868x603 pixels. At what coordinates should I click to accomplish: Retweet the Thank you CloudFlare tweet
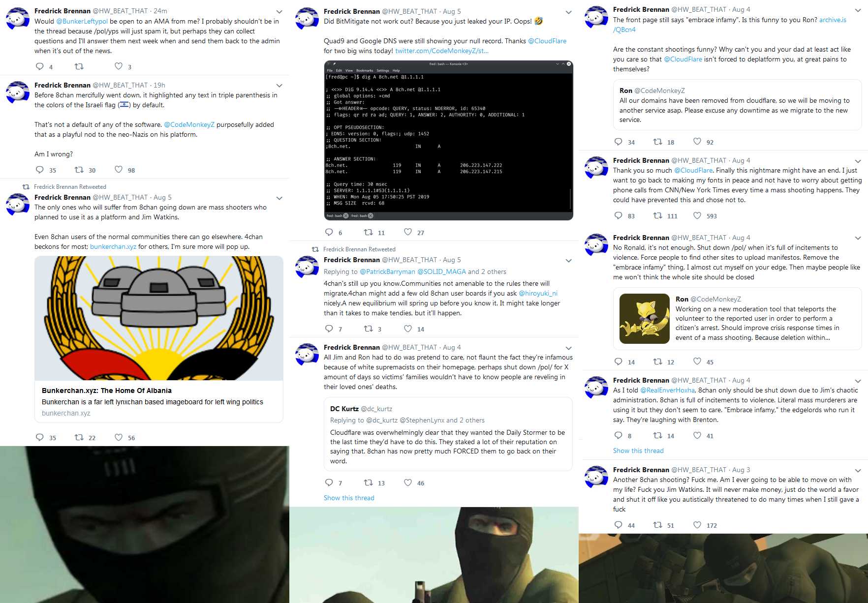pos(657,215)
